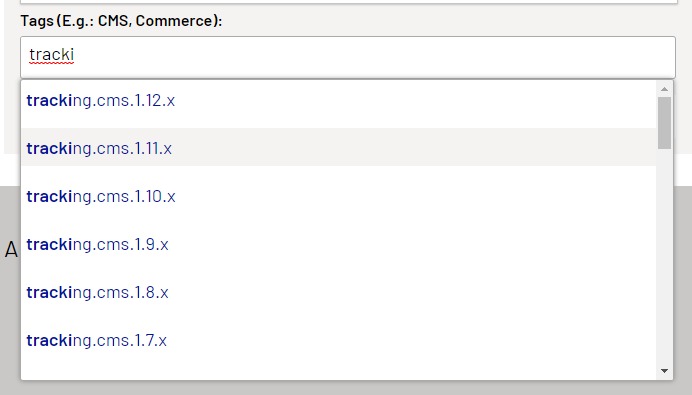The height and width of the screenshot is (395, 692).
Task: Click the Tags (E.g.: CMS, Commerce) label
Action: [x=121, y=21]
